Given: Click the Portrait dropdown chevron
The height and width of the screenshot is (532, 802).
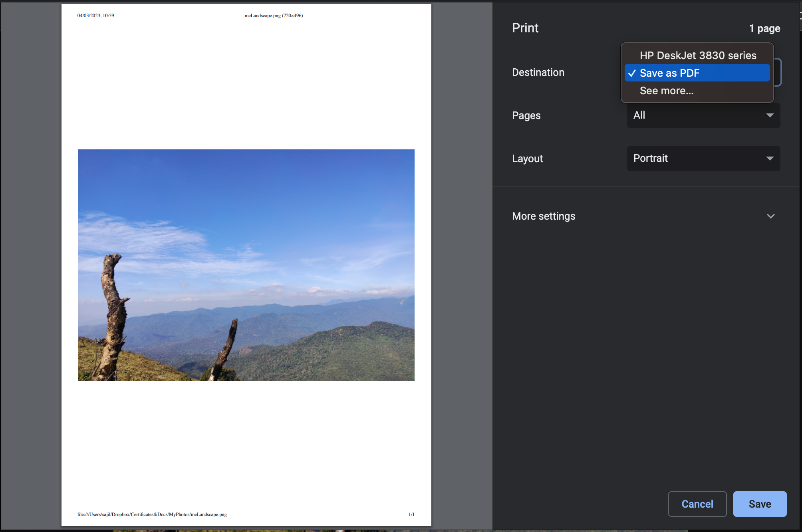Looking at the screenshot, I should (x=770, y=159).
